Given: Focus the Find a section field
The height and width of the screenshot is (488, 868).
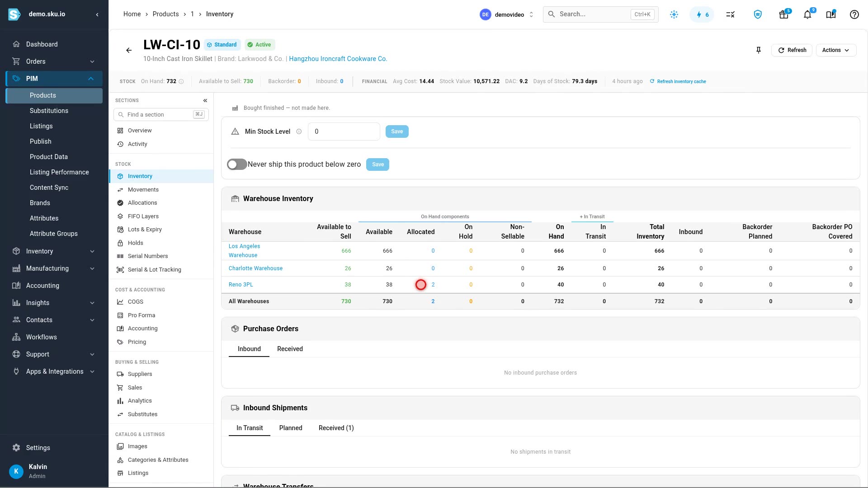Looking at the screenshot, I should [x=161, y=115].
